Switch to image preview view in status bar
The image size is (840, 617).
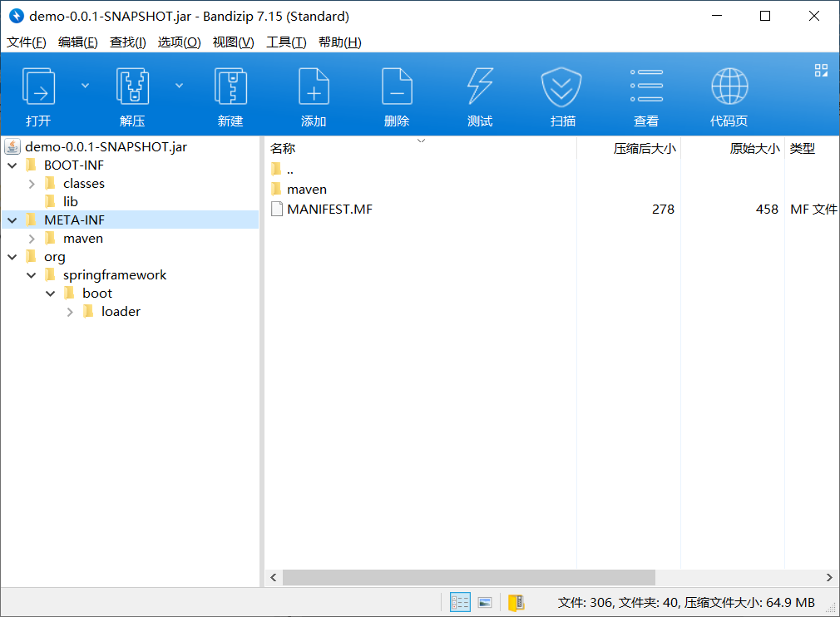[486, 603]
